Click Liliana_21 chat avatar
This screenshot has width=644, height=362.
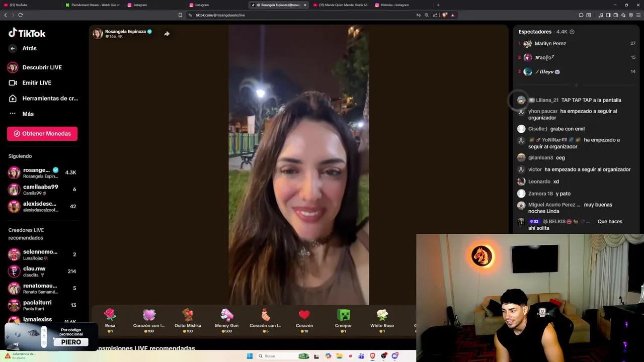point(521,100)
